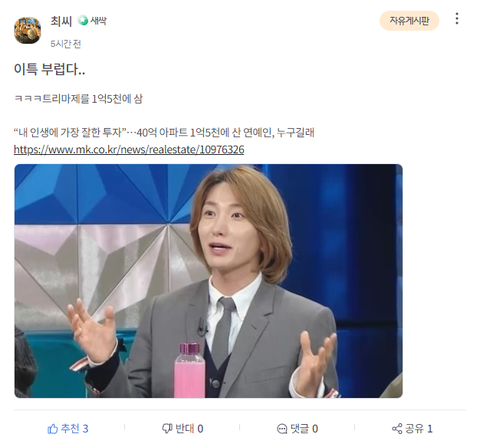Click the share 공유 icon
The image size is (480, 444).
pos(397,429)
